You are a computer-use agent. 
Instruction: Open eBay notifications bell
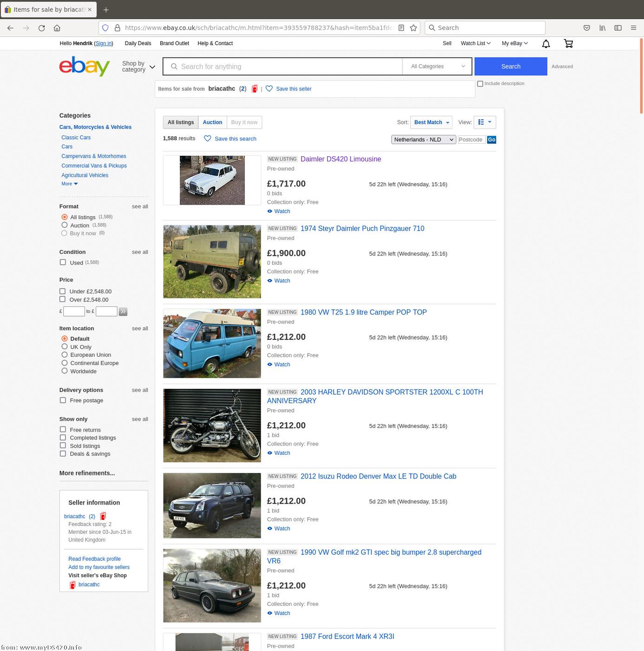click(546, 43)
